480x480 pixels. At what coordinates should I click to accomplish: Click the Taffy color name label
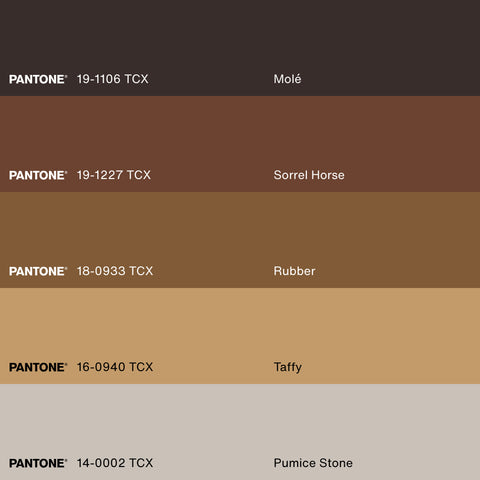pos(288,368)
